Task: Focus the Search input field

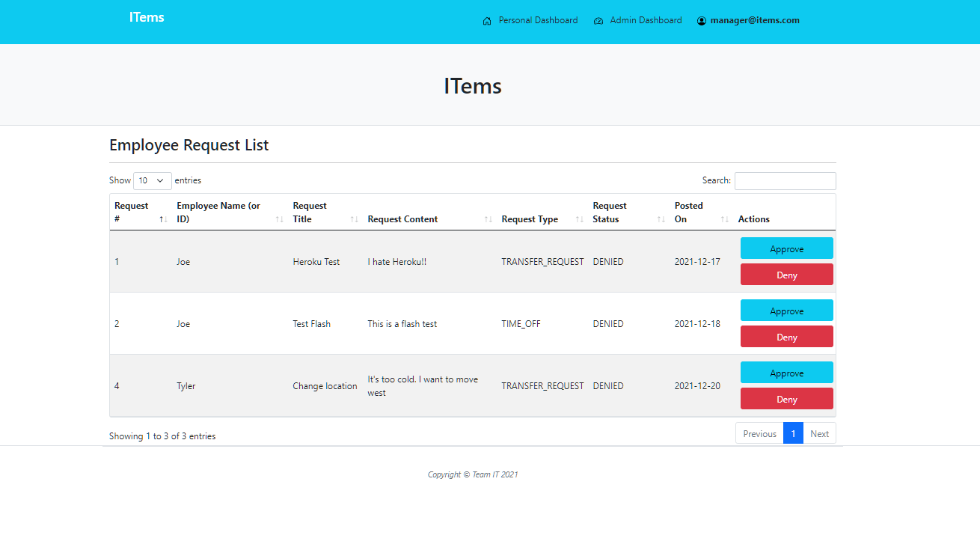Action: (x=785, y=180)
